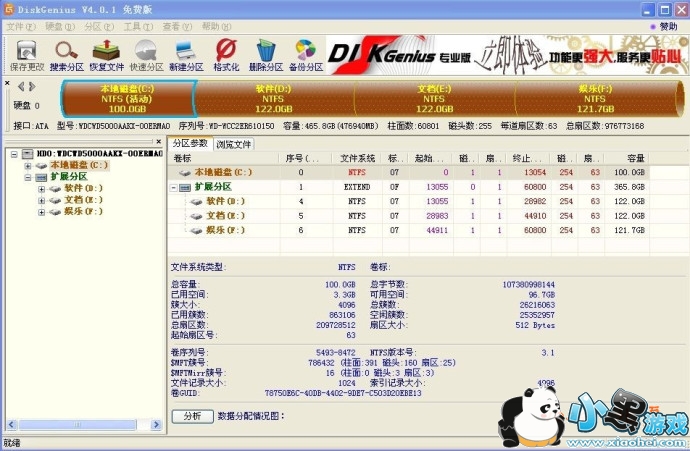Image resolution: width=690 pixels, height=451 pixels.
Task: Click the DiskGenius title bar app icon
Action: pos(9,9)
